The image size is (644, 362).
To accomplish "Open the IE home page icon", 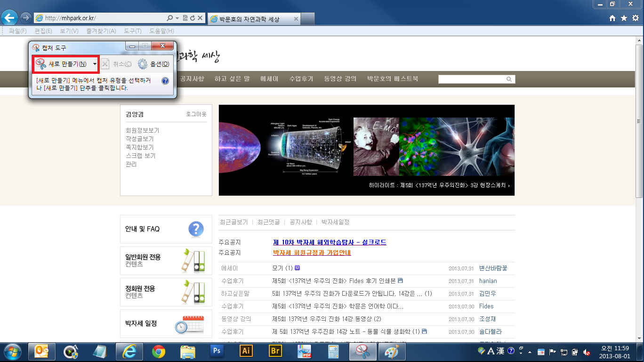I will (x=612, y=18).
